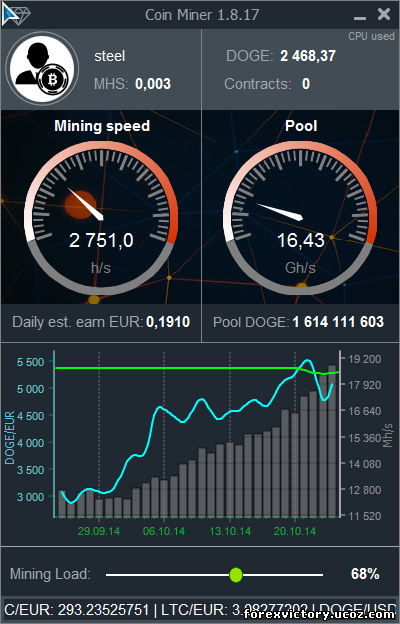
Task: Click the chart date label 06.10.14
Action: [164, 531]
